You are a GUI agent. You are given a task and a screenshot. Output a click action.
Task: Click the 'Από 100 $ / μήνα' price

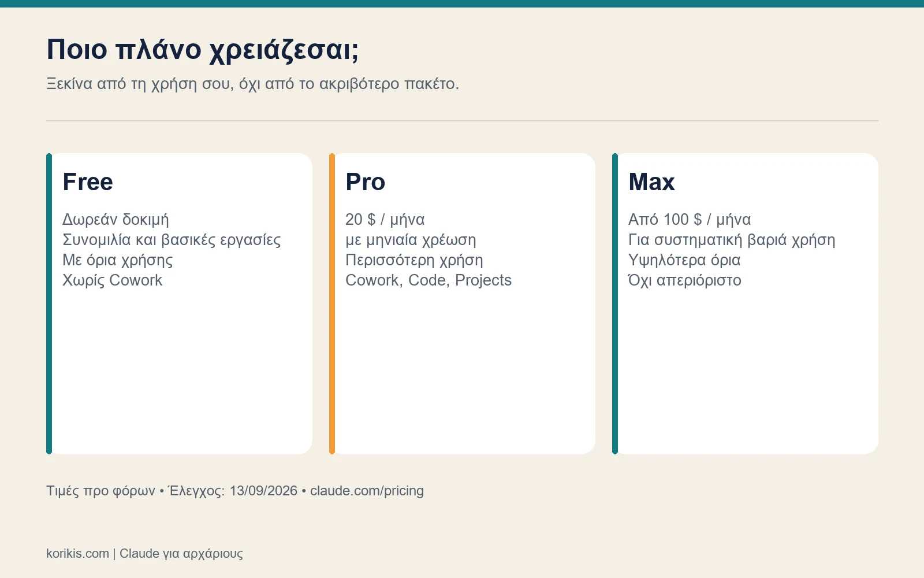point(690,220)
